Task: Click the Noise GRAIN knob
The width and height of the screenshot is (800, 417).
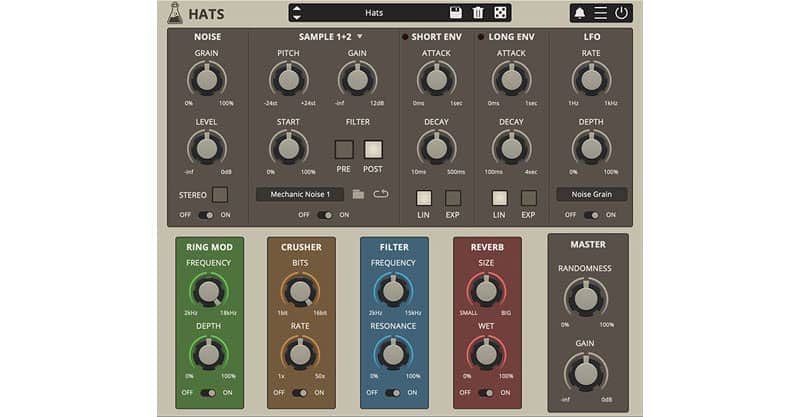Action: click(x=207, y=80)
